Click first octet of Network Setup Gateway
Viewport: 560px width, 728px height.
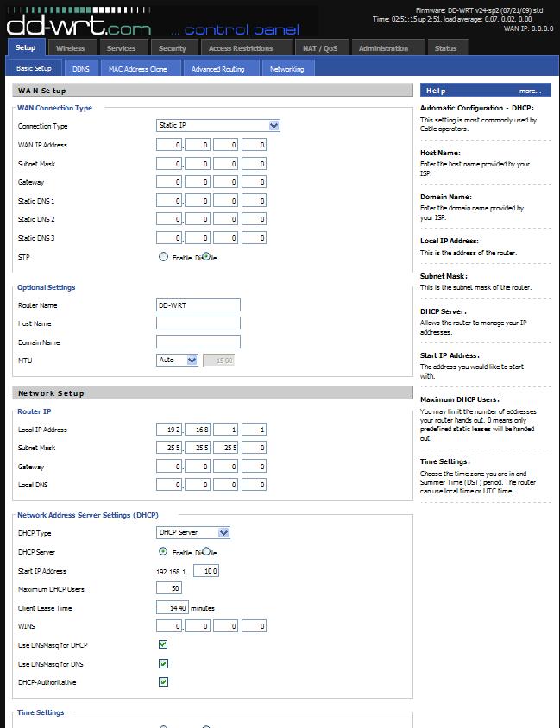[169, 466]
